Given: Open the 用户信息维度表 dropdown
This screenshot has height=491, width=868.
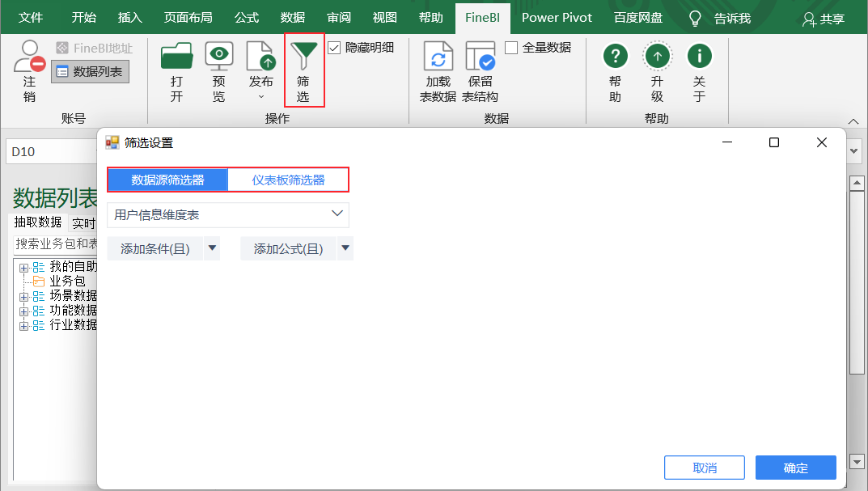Looking at the screenshot, I should pos(227,215).
